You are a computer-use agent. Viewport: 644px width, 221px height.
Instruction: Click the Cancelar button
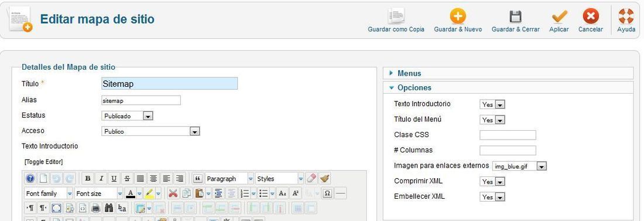tap(591, 20)
